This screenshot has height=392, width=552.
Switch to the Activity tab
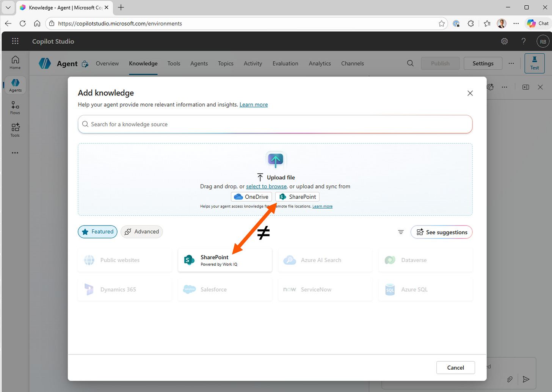click(253, 63)
